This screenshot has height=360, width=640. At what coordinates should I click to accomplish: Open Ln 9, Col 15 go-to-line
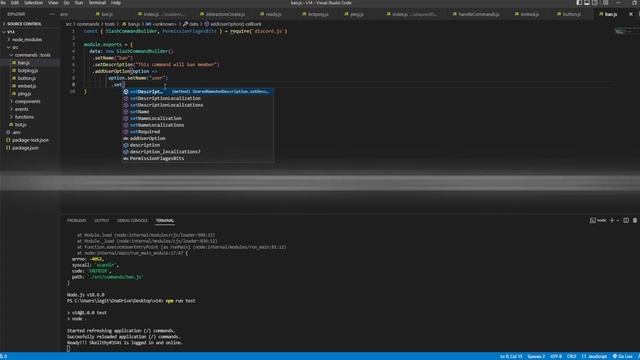point(511,356)
